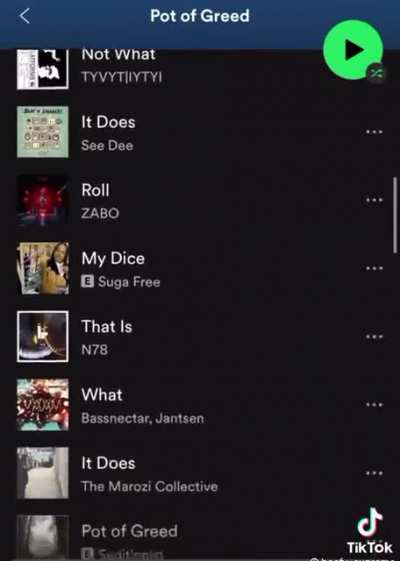Play the Pot of Greed playlist
Screen dimensions: 400x561
(x=353, y=50)
